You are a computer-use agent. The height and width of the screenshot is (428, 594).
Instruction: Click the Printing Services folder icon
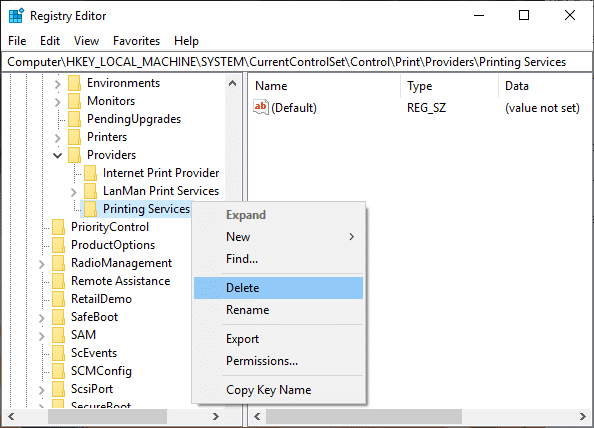91,209
